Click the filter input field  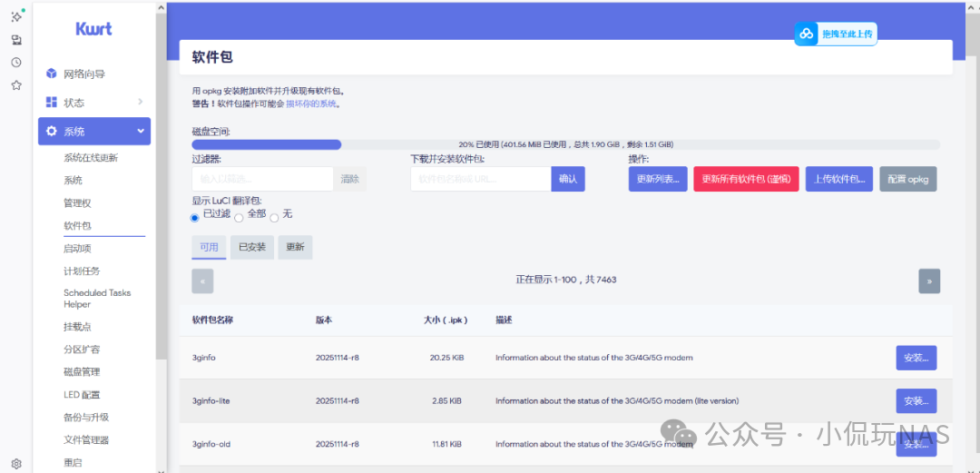(x=262, y=179)
